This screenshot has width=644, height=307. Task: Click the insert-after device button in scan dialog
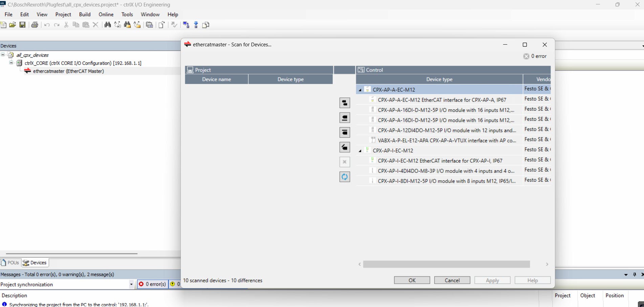point(345,132)
